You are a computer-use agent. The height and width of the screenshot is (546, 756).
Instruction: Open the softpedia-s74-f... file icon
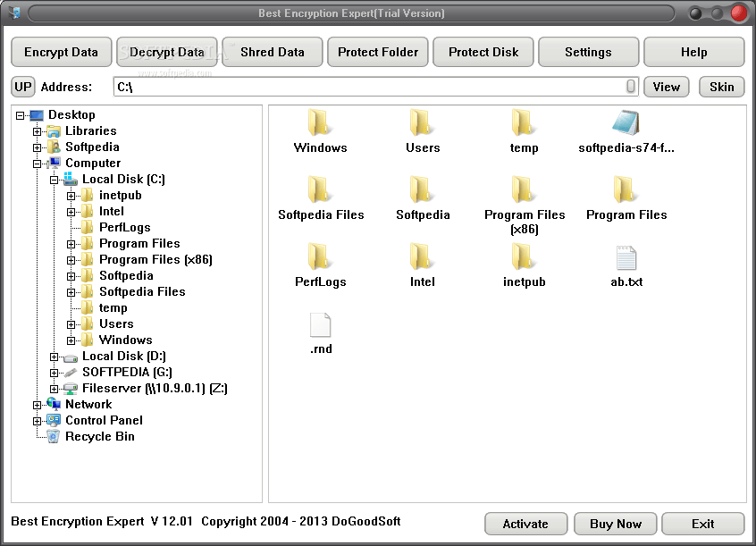(x=626, y=125)
